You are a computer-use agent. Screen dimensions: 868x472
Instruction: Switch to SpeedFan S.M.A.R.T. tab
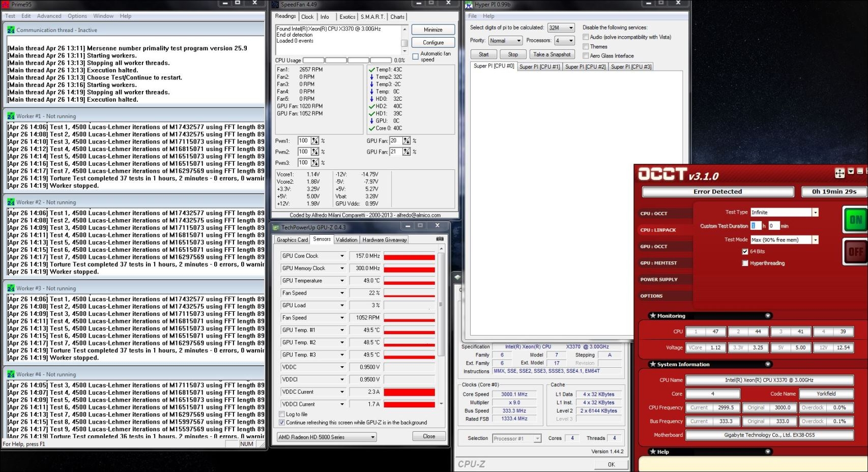tap(372, 17)
